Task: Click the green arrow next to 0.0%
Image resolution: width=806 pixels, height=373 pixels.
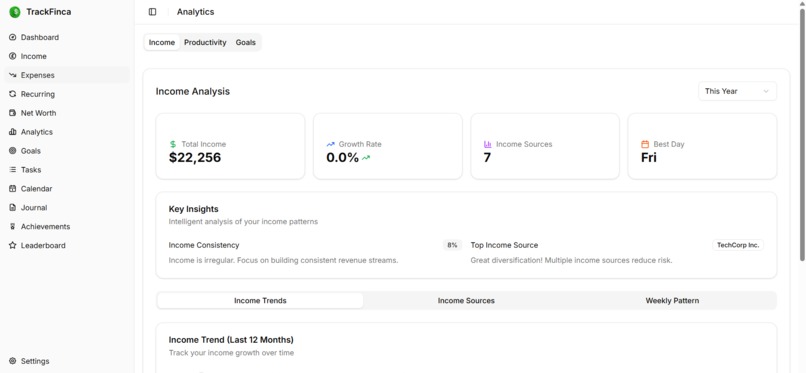Action: (x=366, y=158)
